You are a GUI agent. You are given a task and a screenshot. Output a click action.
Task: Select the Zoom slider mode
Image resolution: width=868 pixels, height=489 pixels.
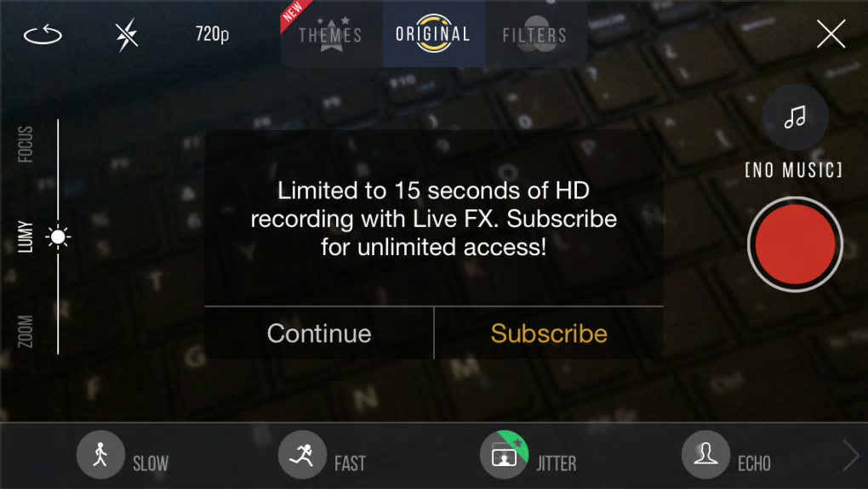tap(26, 332)
